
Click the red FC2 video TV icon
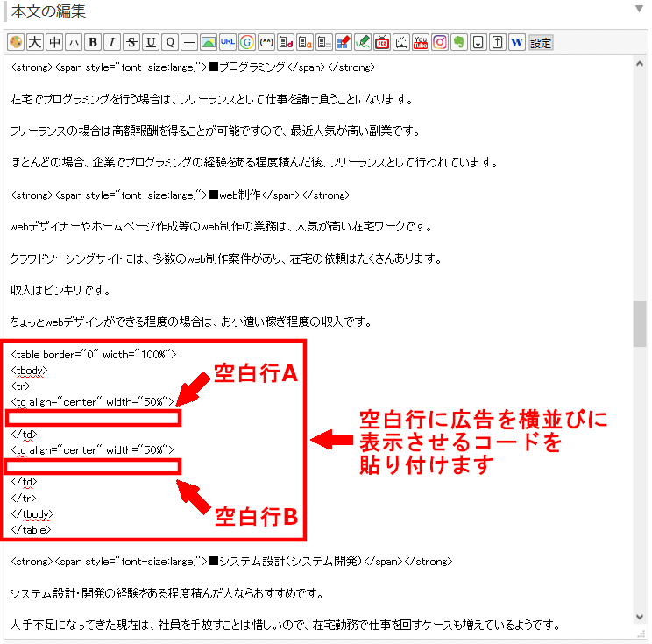[382, 42]
